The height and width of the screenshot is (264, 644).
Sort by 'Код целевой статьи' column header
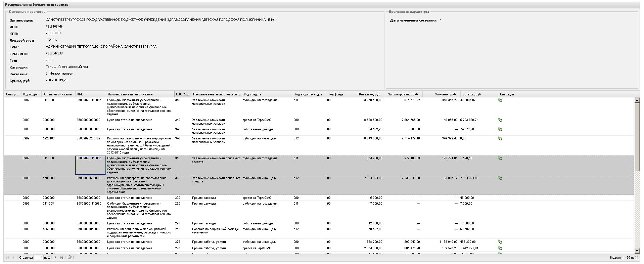58,94
